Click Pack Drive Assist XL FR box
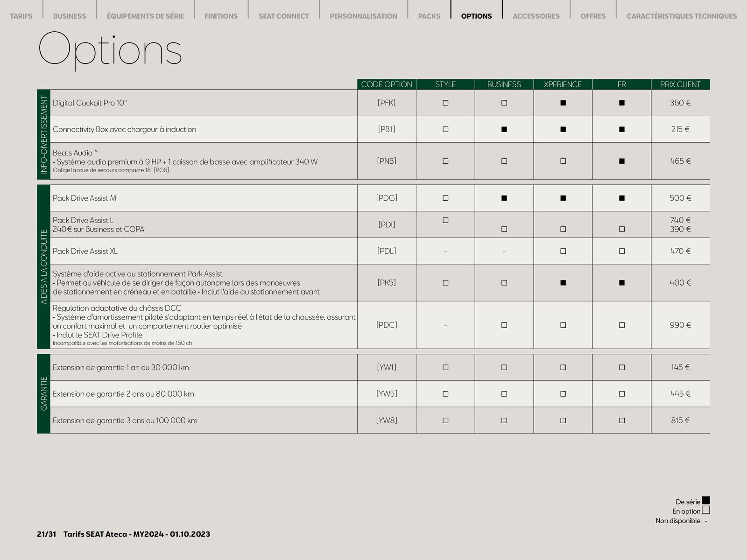 pos(622,251)
